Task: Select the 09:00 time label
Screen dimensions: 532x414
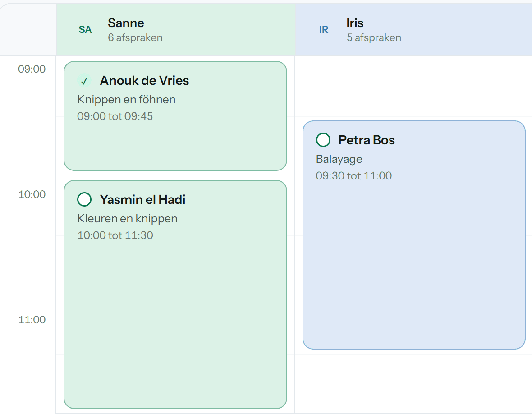Action: coord(32,69)
